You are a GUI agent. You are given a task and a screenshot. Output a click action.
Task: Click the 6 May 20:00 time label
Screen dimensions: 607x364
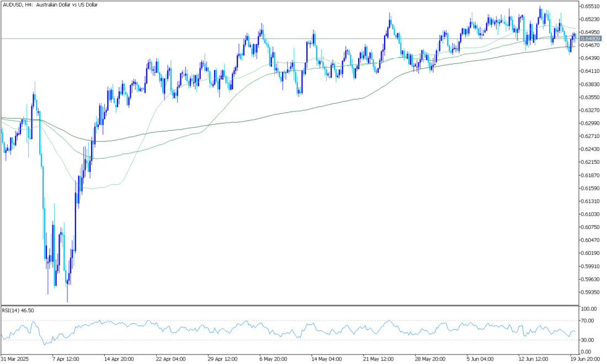pyautogui.click(x=273, y=359)
